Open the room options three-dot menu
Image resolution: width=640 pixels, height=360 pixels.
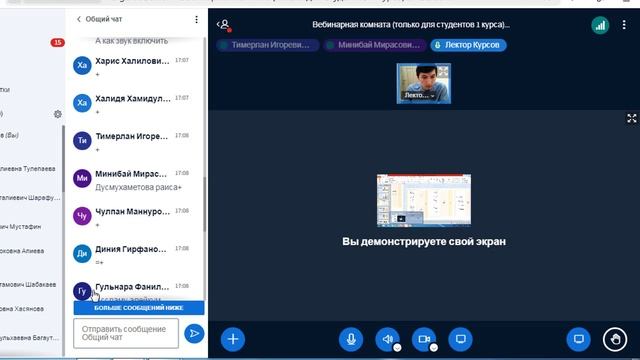pos(624,25)
